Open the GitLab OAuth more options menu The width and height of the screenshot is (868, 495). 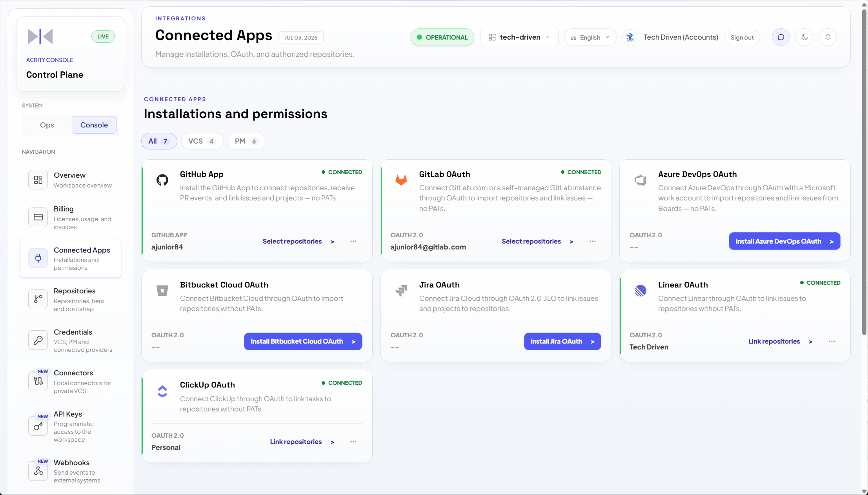tap(593, 241)
